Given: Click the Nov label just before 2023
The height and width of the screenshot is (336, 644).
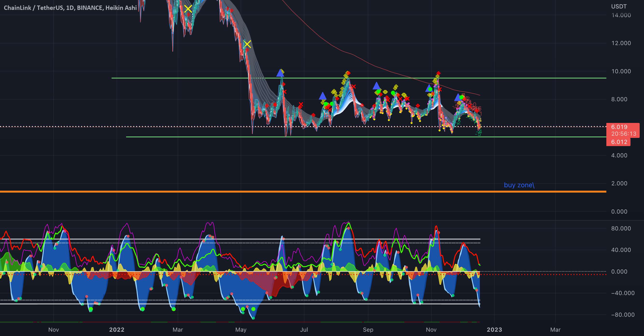Looking at the screenshot, I should coord(431,330).
